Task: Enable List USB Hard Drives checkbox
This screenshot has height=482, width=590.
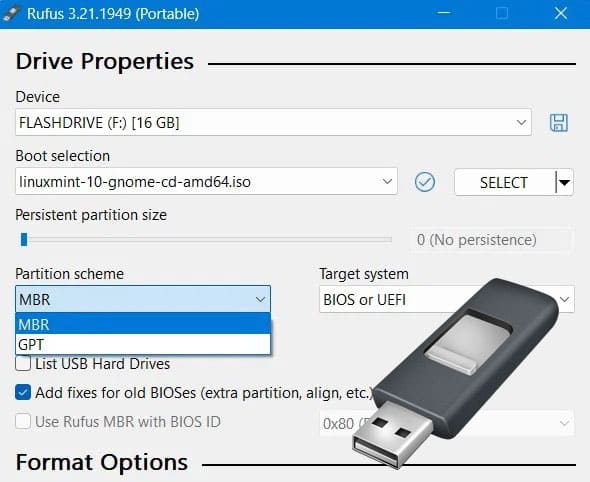Action: coord(23,364)
